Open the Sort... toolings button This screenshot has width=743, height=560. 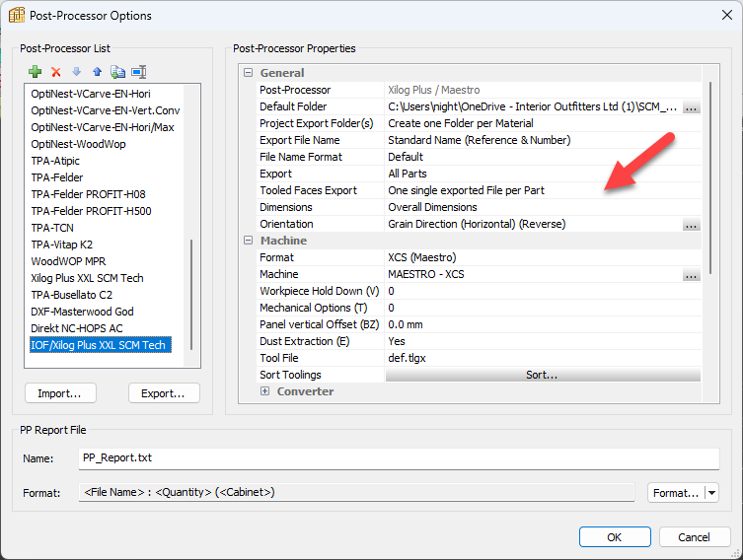543,375
